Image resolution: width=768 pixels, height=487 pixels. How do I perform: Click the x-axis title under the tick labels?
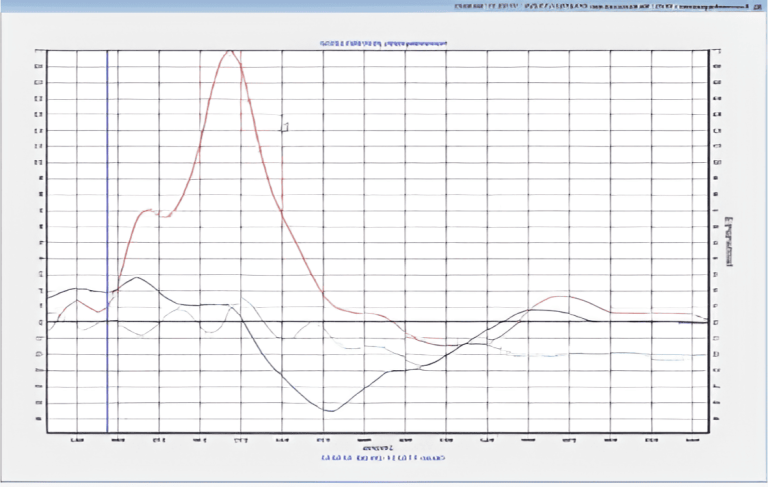381,447
